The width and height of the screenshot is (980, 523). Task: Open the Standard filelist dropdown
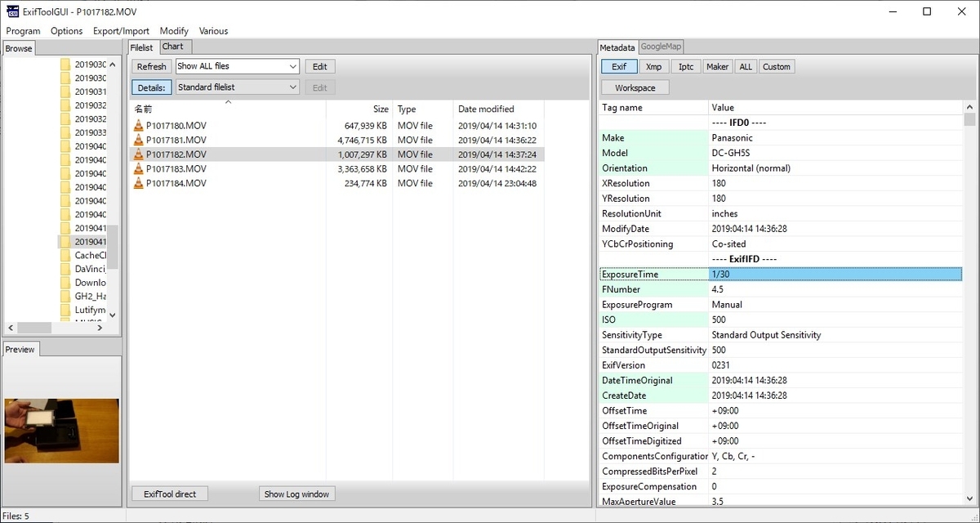[238, 87]
